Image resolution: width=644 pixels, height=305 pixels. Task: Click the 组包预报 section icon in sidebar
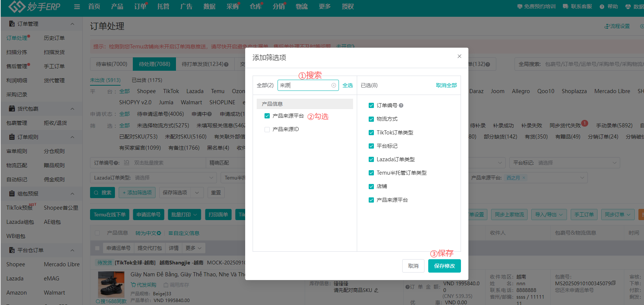(12, 194)
